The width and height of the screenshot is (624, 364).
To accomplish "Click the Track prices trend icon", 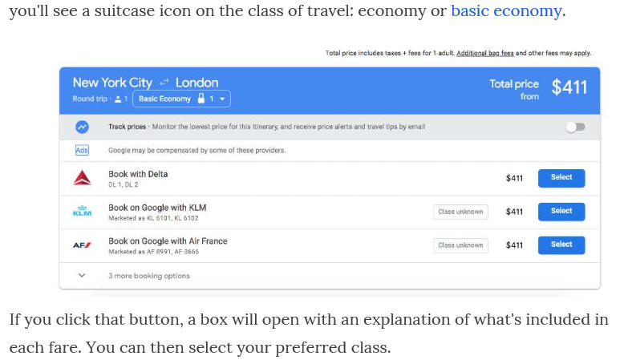I will point(82,127).
